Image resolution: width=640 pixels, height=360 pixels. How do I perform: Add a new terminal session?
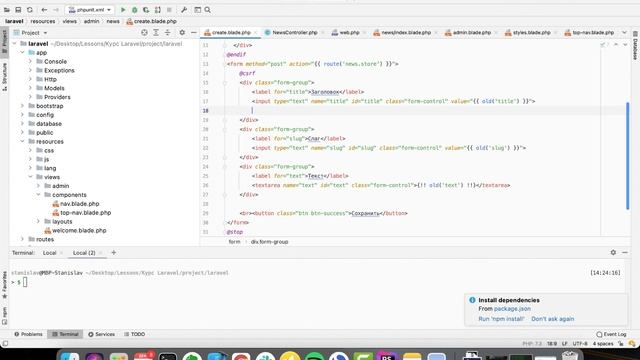tap(113, 253)
